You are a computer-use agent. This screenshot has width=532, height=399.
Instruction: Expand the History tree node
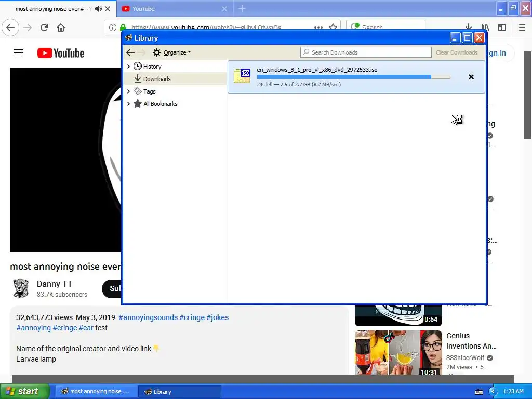129,66
